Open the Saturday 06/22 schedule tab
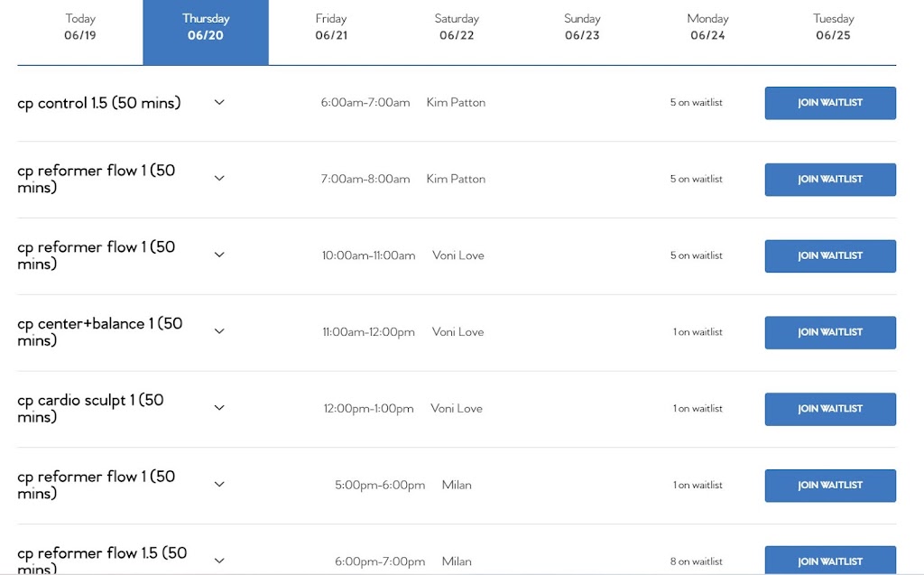 click(x=457, y=27)
